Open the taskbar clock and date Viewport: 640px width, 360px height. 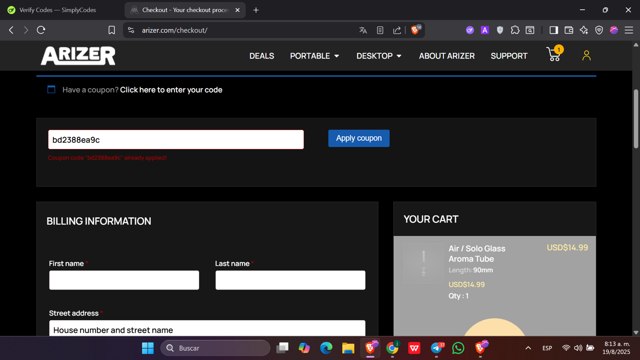click(616, 348)
